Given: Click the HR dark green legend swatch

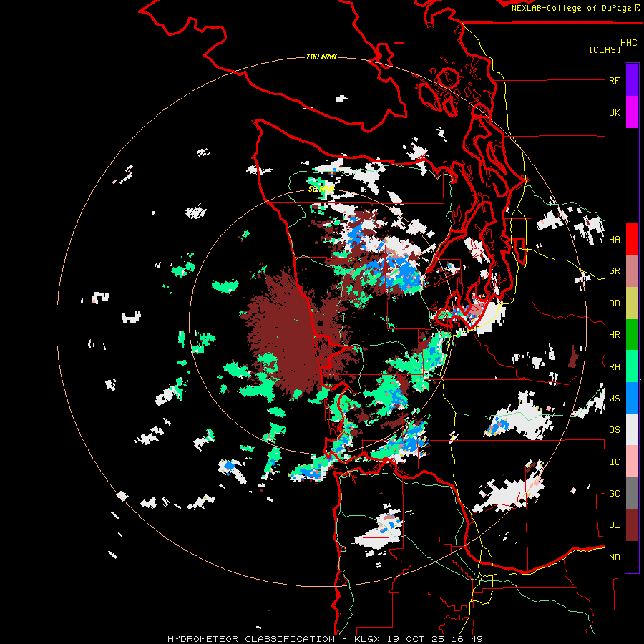Looking at the screenshot, I should click(632, 335).
